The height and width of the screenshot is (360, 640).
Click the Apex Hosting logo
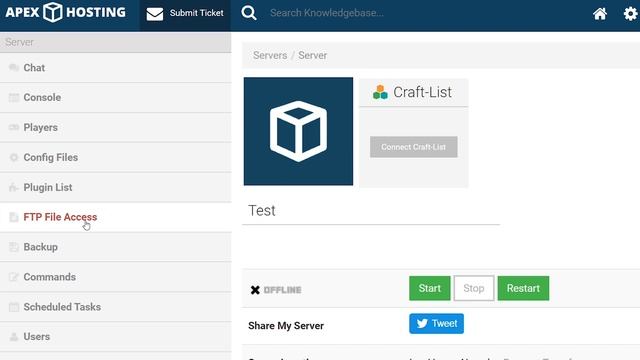click(65, 12)
